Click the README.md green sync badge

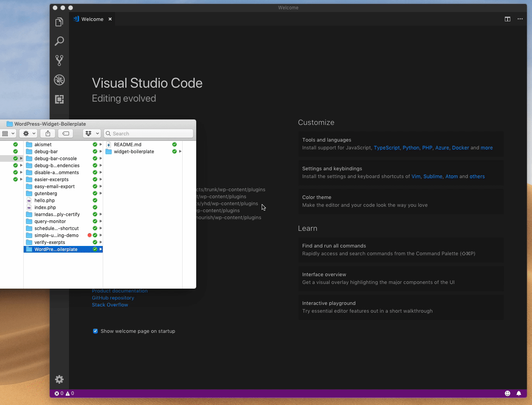(x=174, y=144)
